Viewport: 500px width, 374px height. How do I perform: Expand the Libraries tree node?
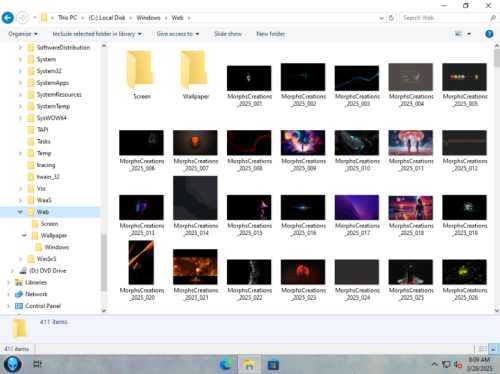point(8,283)
